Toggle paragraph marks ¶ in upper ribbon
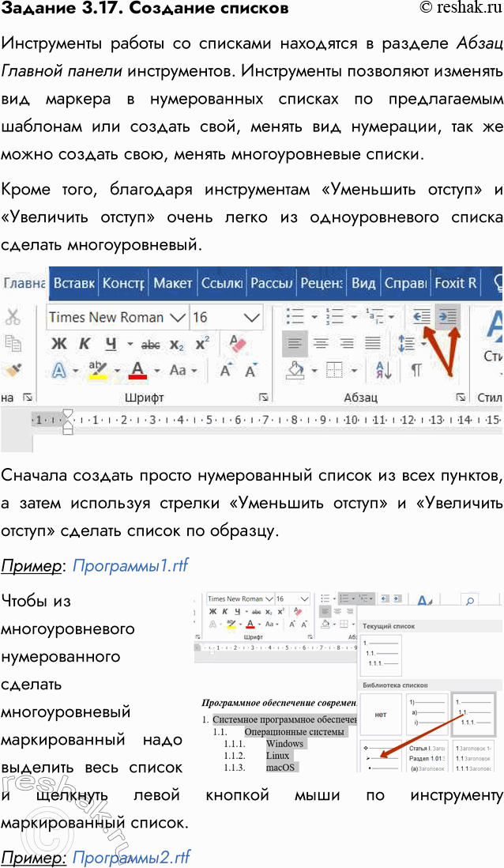 tap(416, 370)
